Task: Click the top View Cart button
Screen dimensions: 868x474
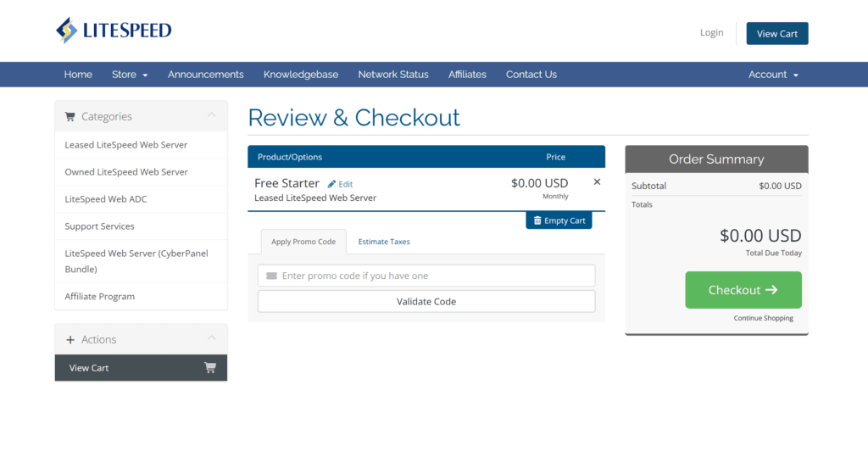Action: 777,33
